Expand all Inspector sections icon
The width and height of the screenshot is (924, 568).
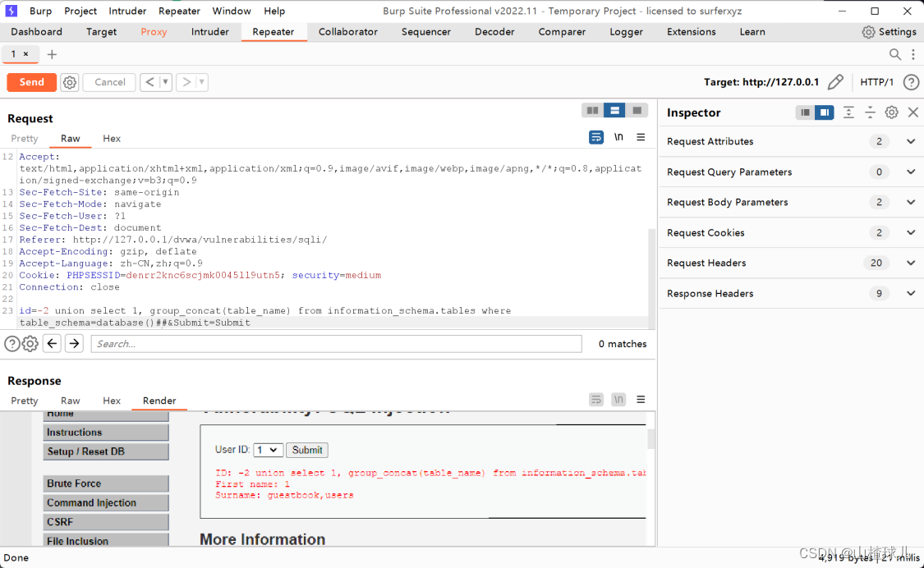[x=848, y=112]
